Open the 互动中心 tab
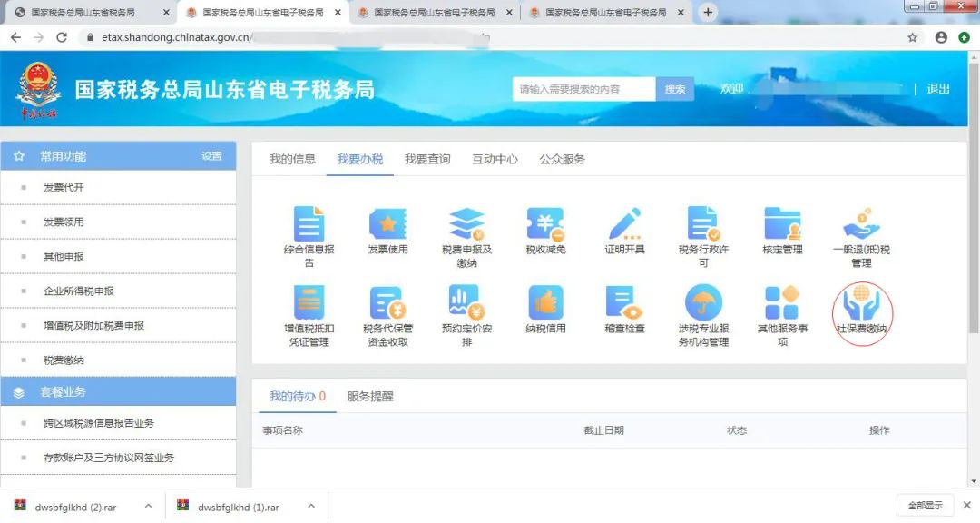 pyautogui.click(x=495, y=159)
